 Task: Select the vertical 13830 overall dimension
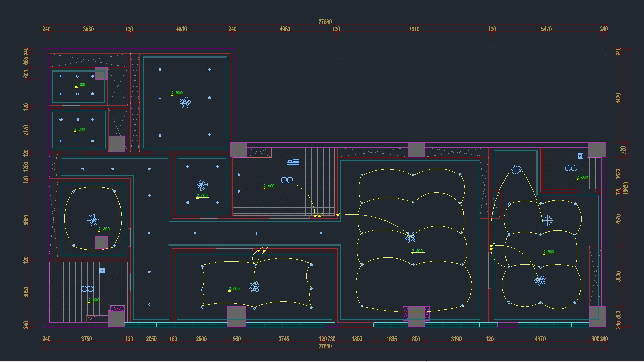click(626, 188)
